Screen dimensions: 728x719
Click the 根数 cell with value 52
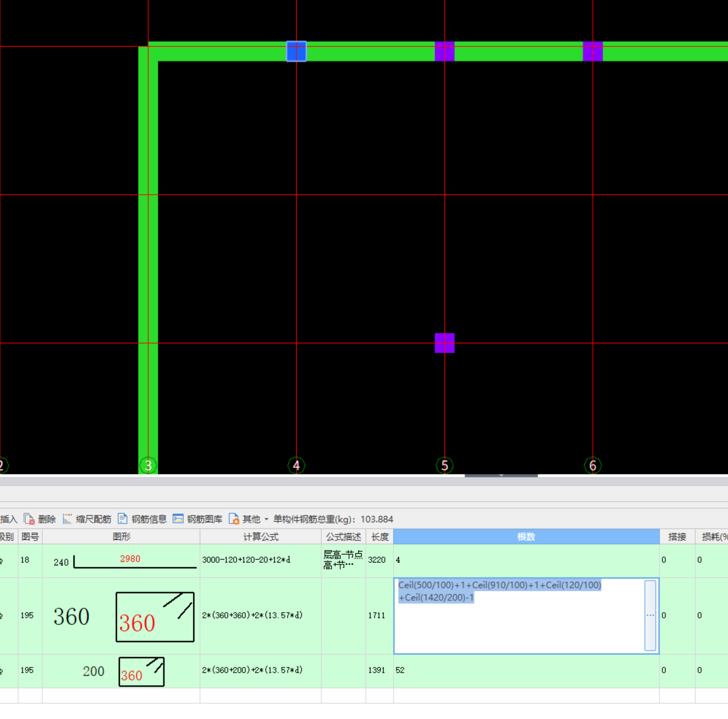tap(526, 670)
